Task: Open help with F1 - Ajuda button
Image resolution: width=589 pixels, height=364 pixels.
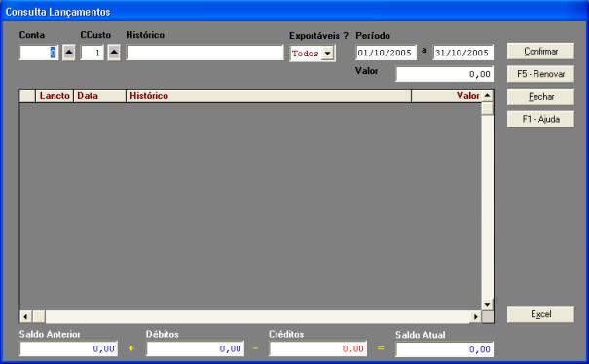Action: point(540,119)
